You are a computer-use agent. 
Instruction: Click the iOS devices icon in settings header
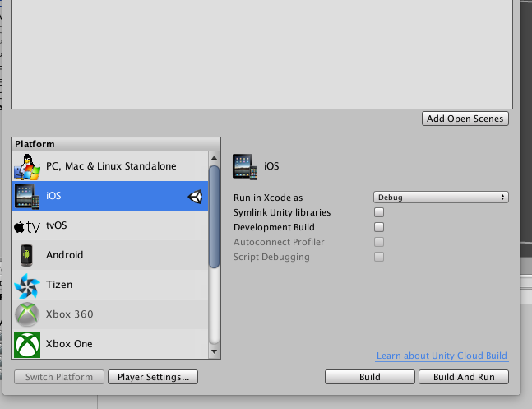(245, 166)
